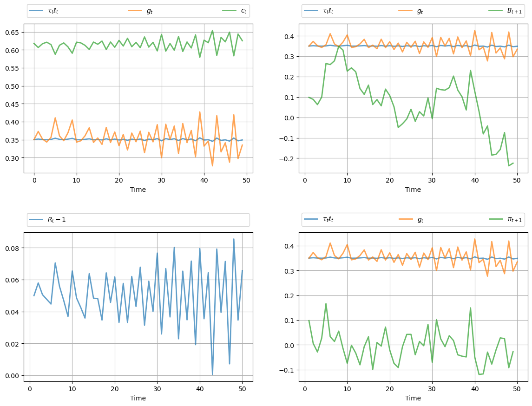The width and height of the screenshot is (532, 406).
Task: Click the τℓ legend label in top-left plot
Action: point(54,11)
